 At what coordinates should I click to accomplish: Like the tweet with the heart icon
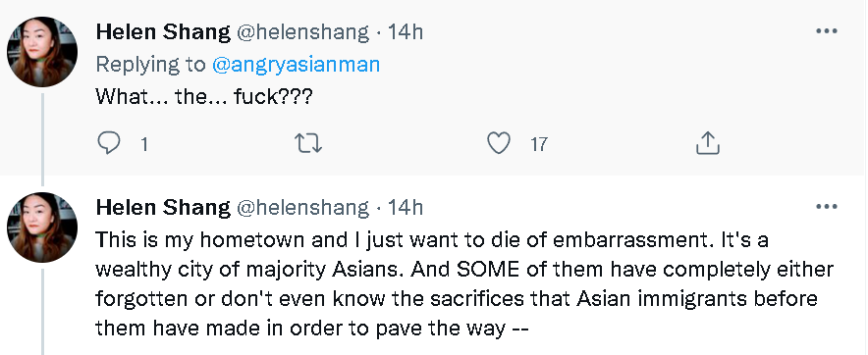pos(498,144)
